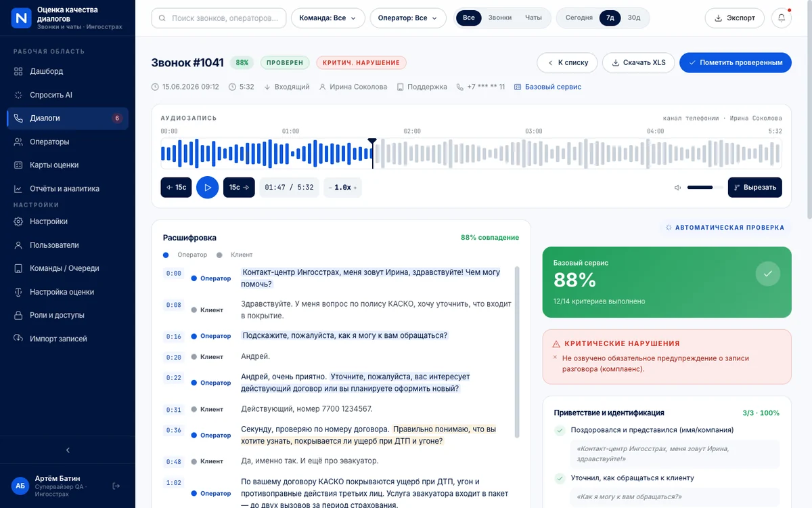The width and height of the screenshot is (812, 508).
Task: Skip audio 15 seconds forward
Action: tap(239, 188)
